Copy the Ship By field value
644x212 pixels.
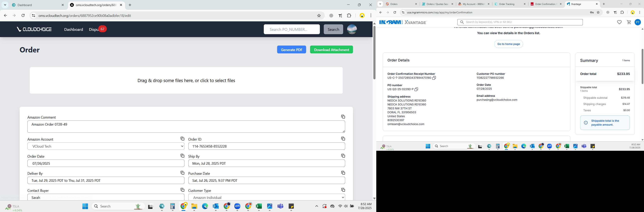343,156
